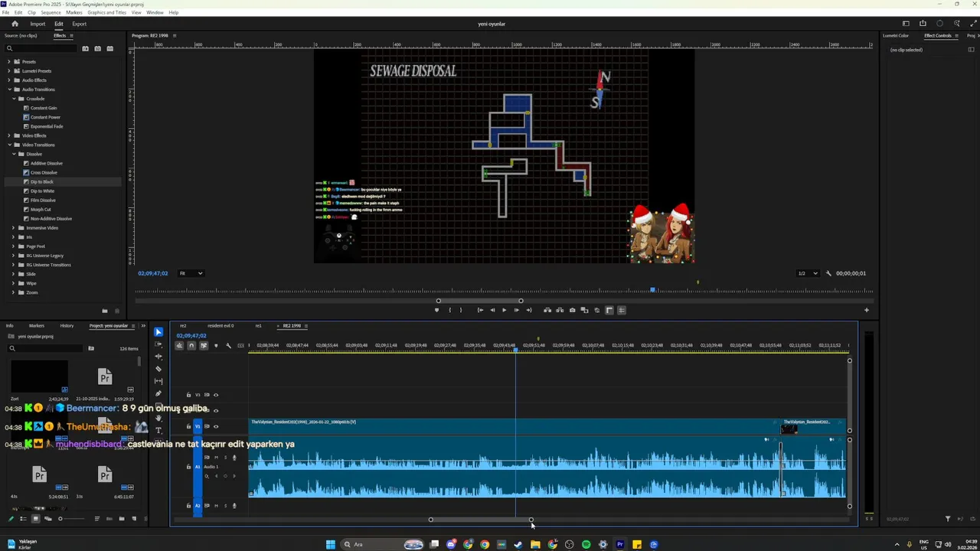The width and height of the screenshot is (980, 551).
Task: Open the Fit zoom level dropdown
Action: click(191, 273)
